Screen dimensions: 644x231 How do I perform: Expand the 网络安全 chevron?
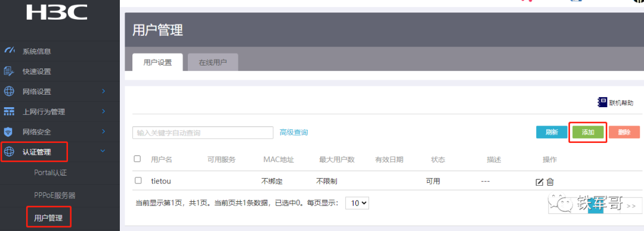point(104,132)
